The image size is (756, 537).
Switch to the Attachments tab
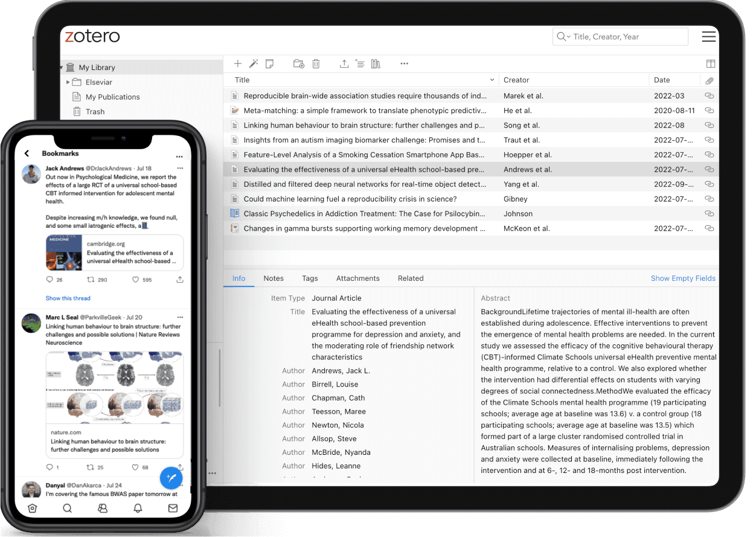point(358,278)
